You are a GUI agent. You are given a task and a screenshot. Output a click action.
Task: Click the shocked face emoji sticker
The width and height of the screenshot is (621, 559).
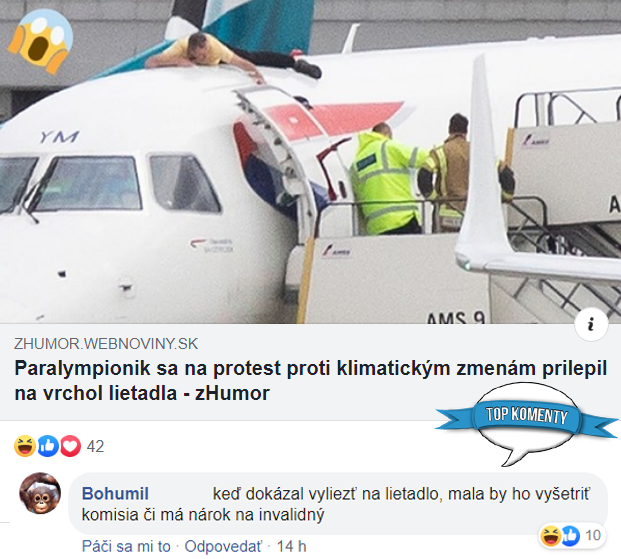tap(40, 42)
